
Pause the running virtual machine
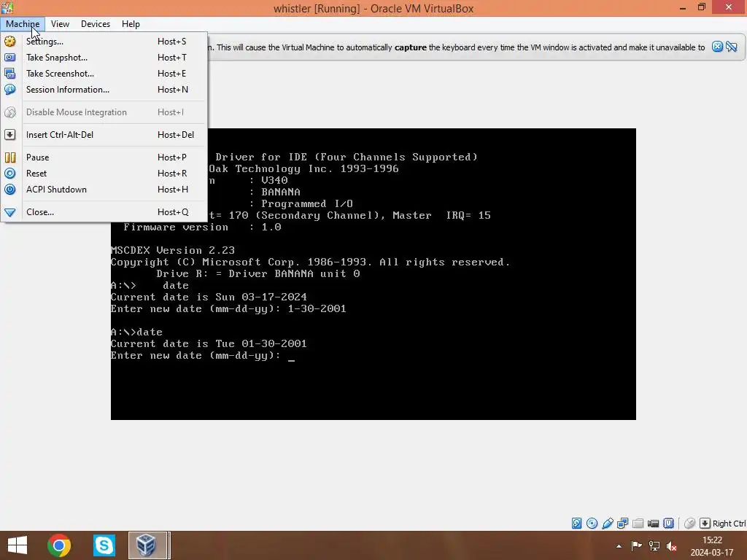(x=104, y=157)
